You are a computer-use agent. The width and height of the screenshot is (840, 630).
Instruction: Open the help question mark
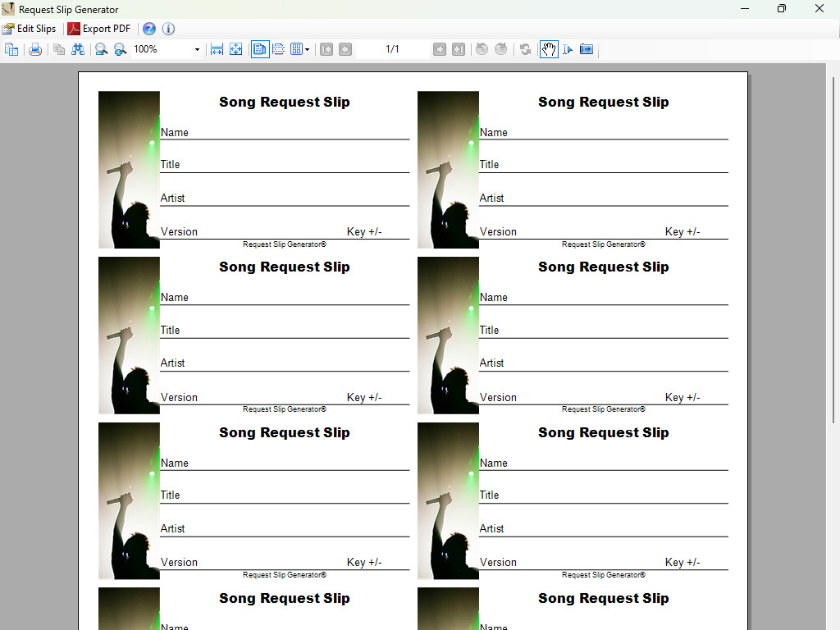point(149,28)
